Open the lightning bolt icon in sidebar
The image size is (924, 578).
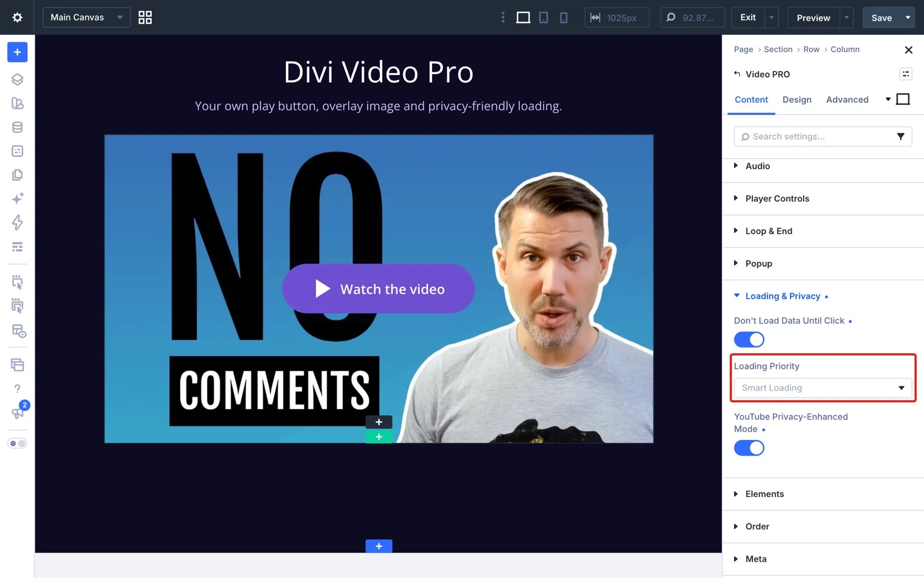[17, 223]
